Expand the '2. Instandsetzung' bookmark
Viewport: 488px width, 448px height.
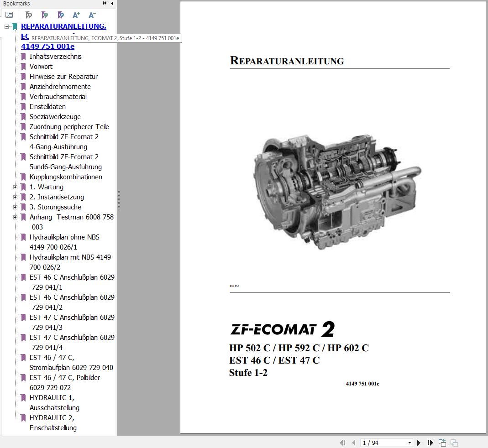point(16,197)
